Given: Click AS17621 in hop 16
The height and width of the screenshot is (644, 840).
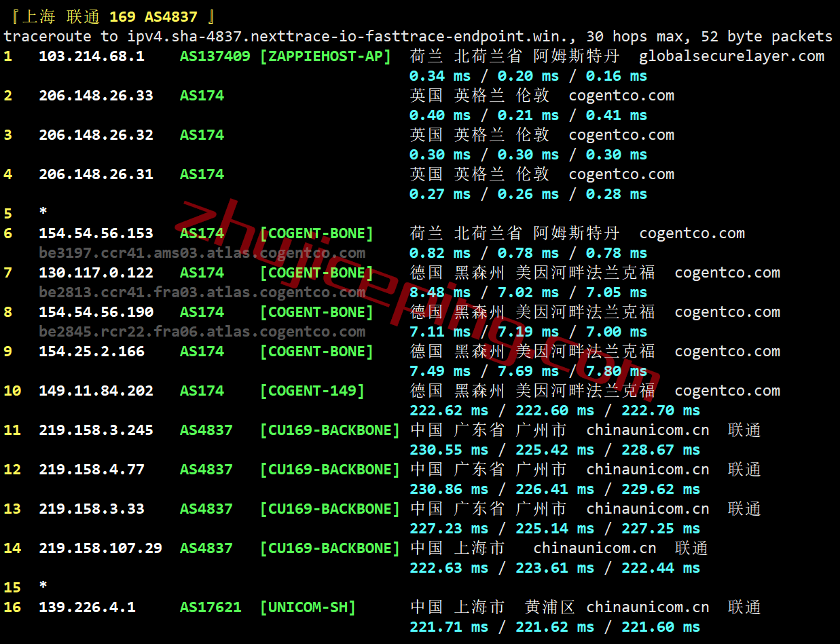Looking at the screenshot, I should 211,607.
